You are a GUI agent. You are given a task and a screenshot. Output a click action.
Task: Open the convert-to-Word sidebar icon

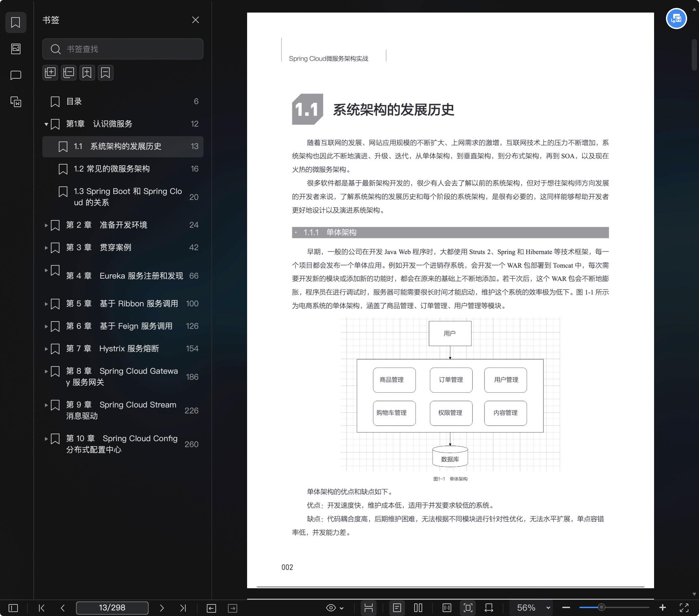tap(16, 101)
